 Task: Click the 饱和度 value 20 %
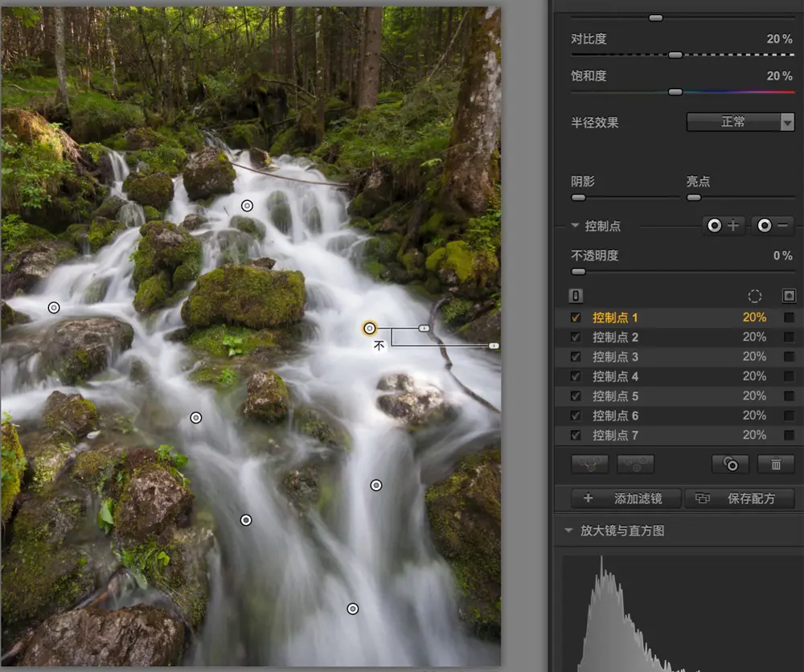[779, 76]
